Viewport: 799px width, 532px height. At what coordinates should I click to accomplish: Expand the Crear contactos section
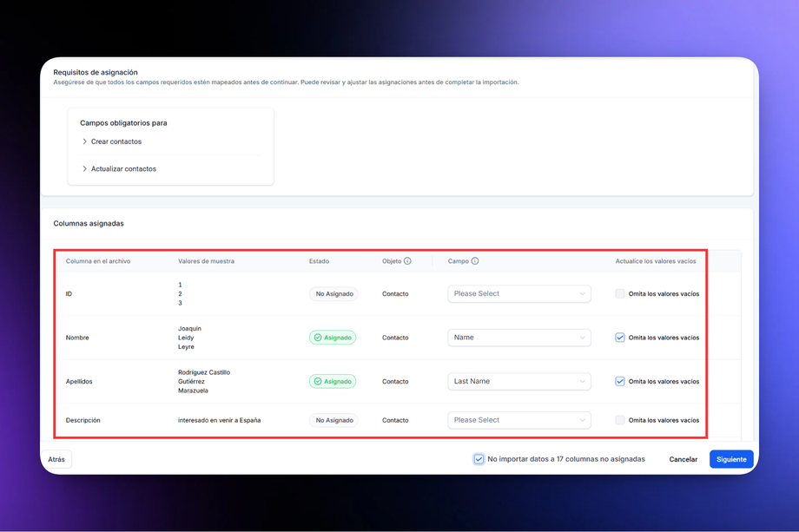pos(111,141)
